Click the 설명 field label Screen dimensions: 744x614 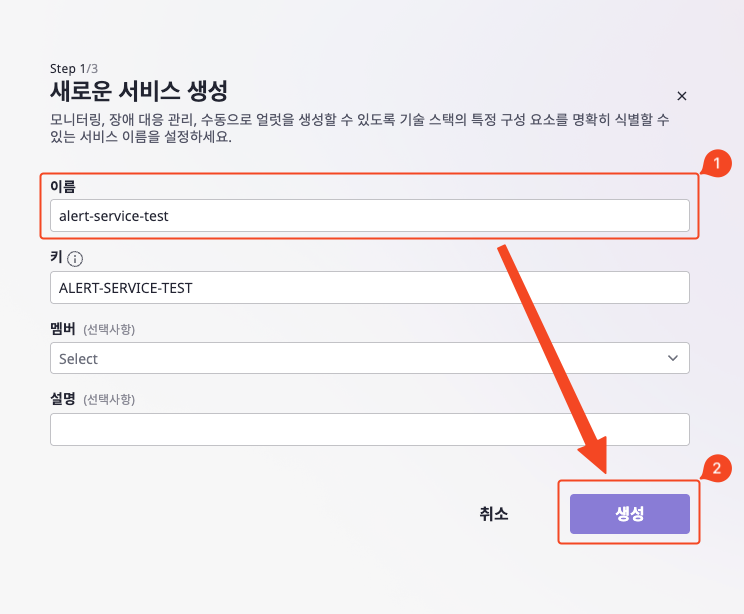click(63, 399)
